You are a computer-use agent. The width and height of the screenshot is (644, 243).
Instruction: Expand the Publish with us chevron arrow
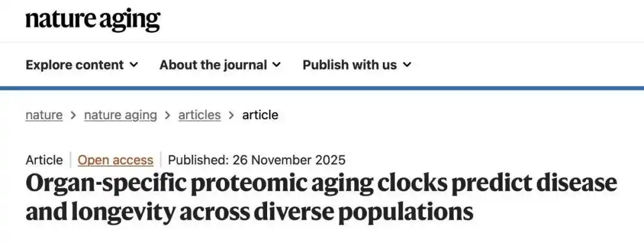407,65
